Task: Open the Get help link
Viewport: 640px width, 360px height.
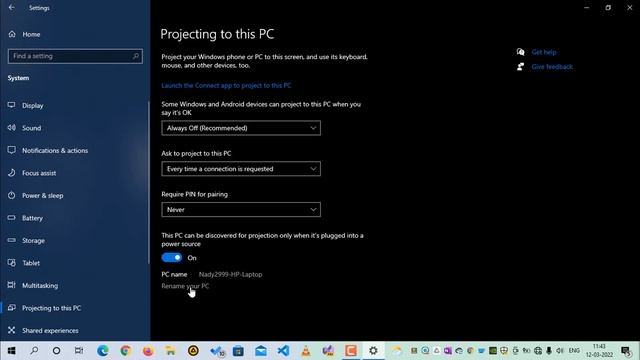Action: click(x=544, y=52)
